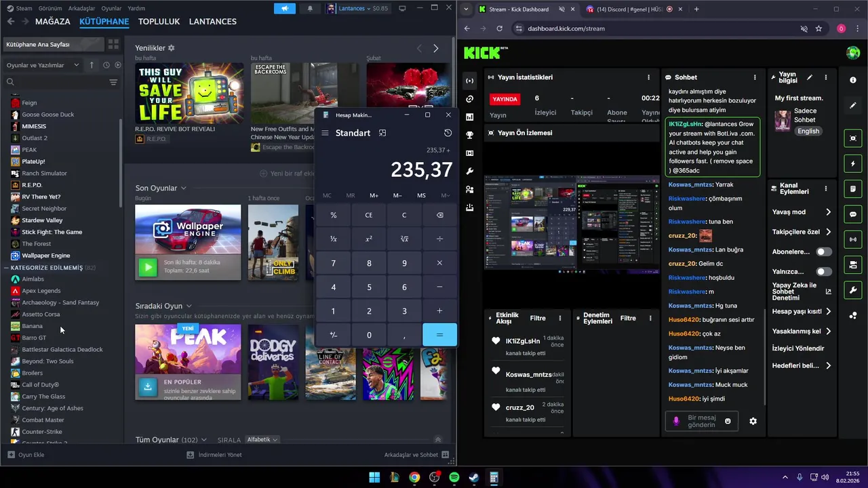Viewport: 868px width, 488px height.
Task: Open Spotify in Windows taskbar
Action: pos(454,477)
